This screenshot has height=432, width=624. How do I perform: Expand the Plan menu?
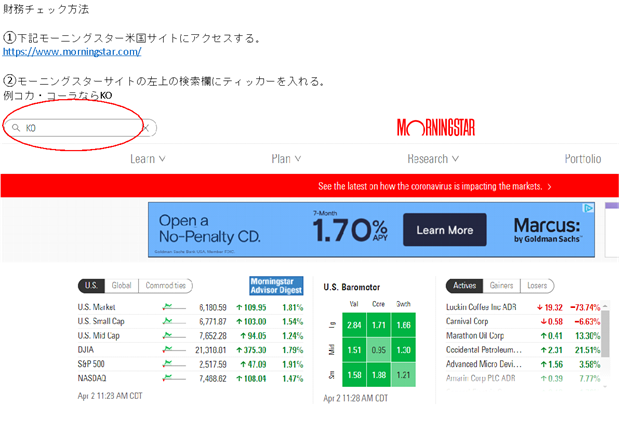point(286,159)
